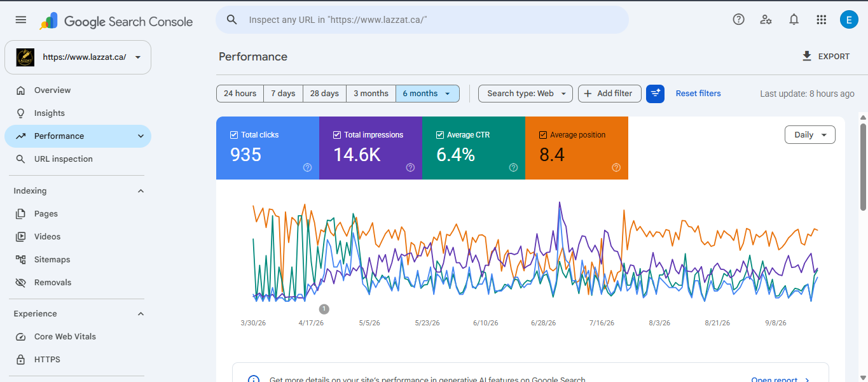
Task: Click the EXPORT button
Action: 825,57
